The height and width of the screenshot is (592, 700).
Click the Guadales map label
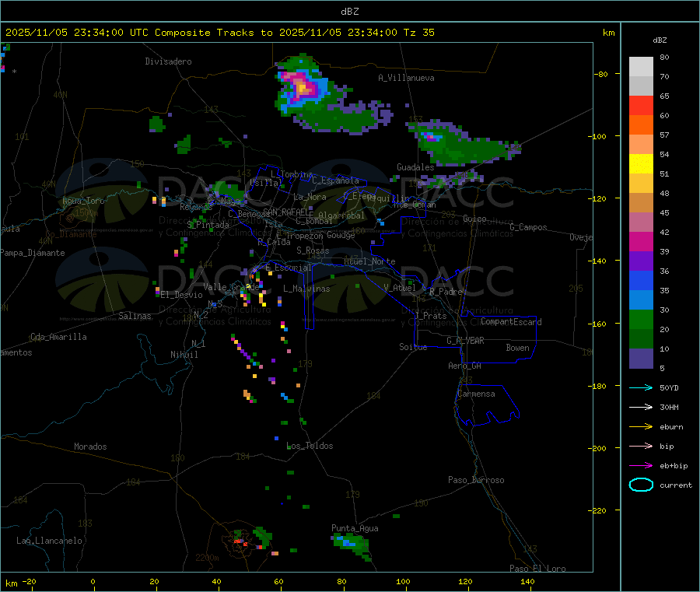click(x=415, y=167)
